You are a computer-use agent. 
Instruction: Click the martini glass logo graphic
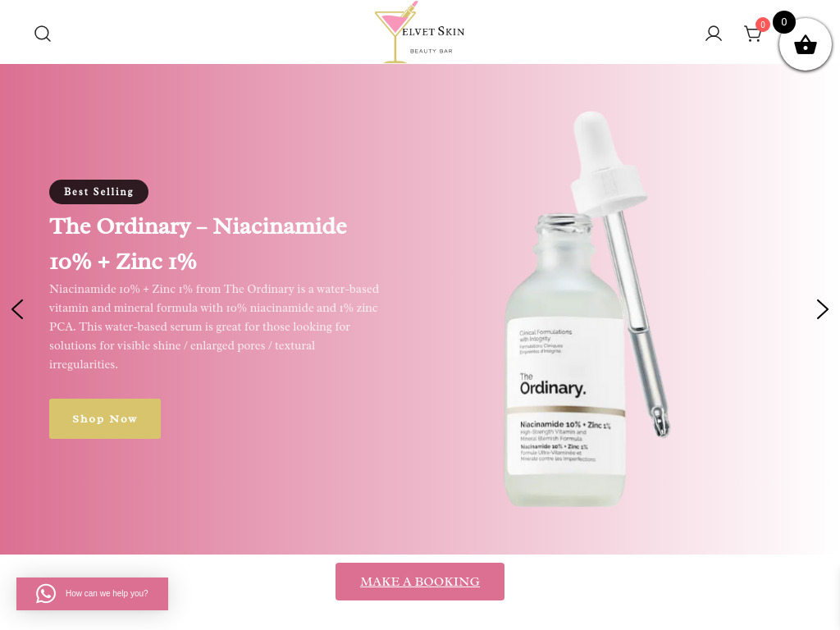click(x=395, y=32)
